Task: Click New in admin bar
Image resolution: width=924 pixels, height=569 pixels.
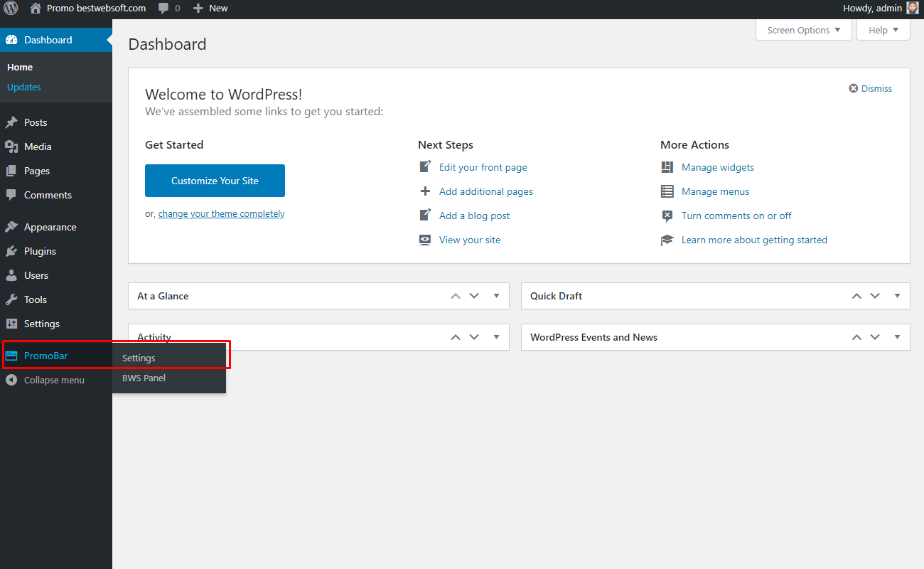Action: (219, 9)
